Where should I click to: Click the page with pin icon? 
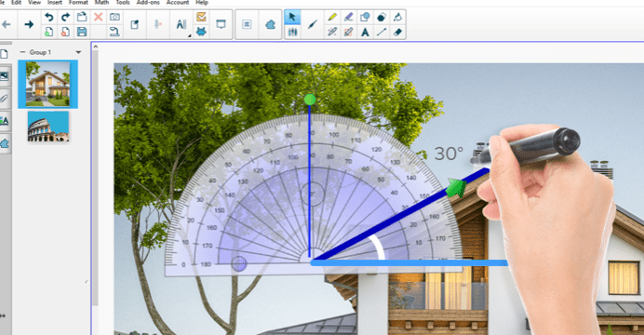pyautogui.click(x=135, y=24)
